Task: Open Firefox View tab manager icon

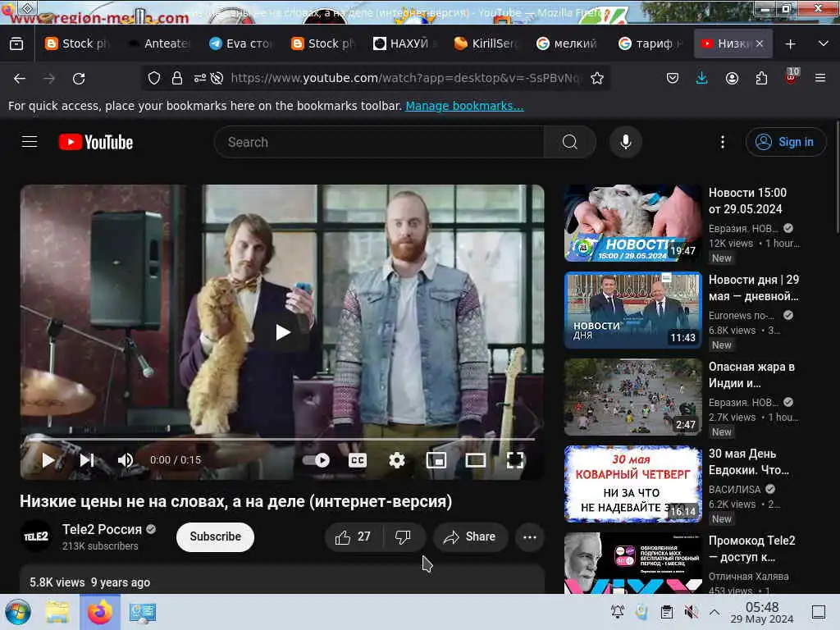Action: (x=16, y=44)
